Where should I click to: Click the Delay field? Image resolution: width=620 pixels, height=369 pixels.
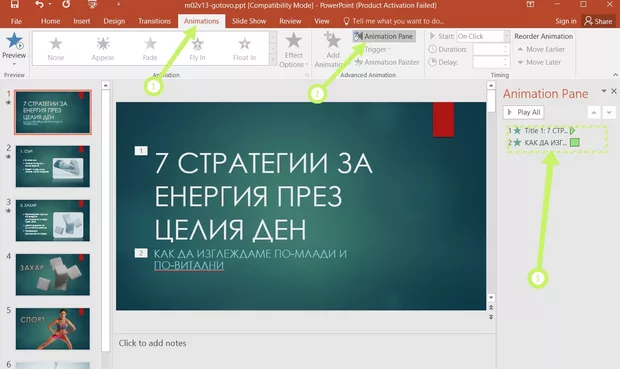coord(488,62)
